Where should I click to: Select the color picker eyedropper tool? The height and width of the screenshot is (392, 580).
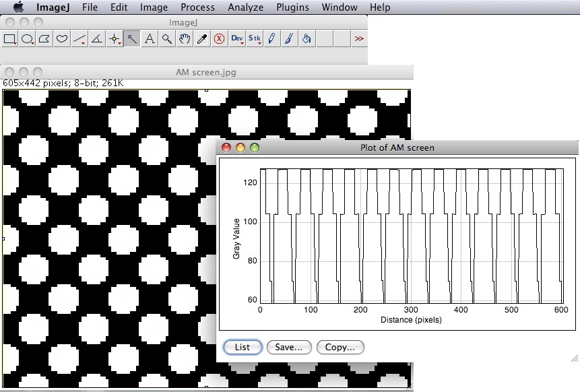(x=201, y=38)
